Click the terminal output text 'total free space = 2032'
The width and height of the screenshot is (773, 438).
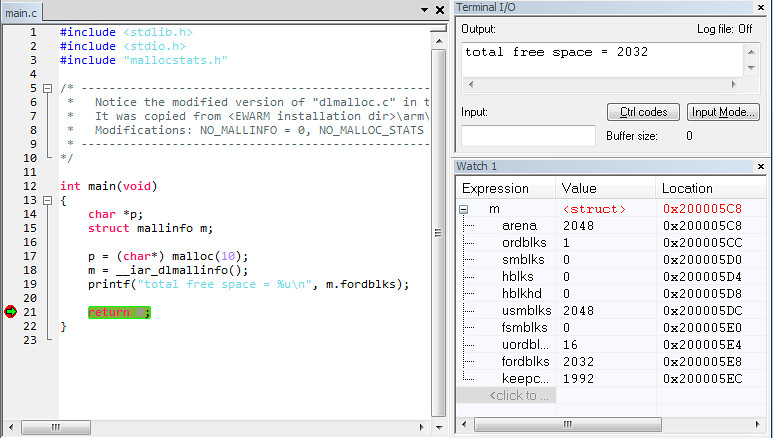click(x=557, y=52)
